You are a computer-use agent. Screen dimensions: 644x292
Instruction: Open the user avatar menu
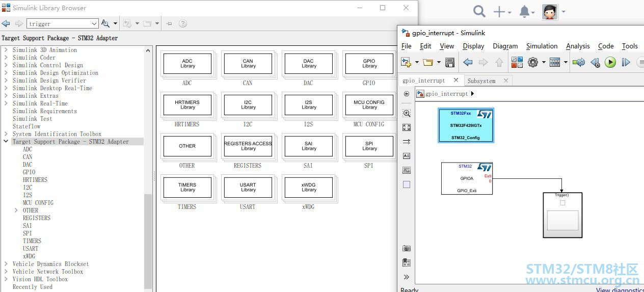550,11
